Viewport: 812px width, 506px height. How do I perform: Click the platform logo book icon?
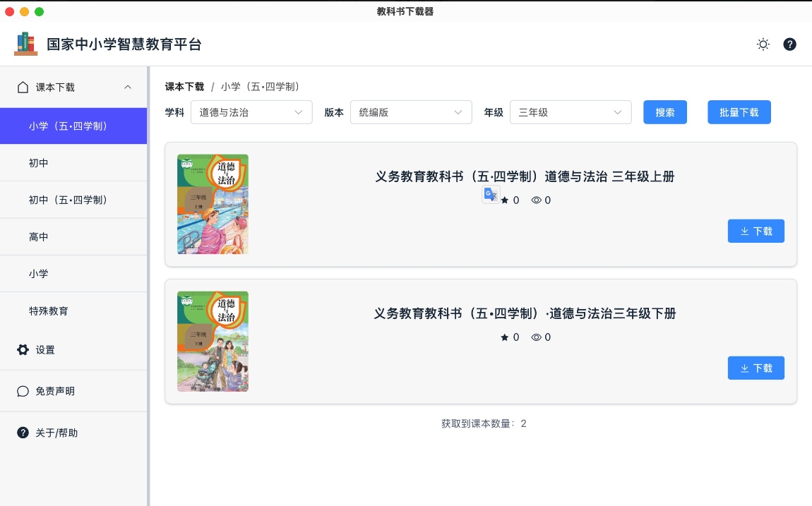point(25,43)
